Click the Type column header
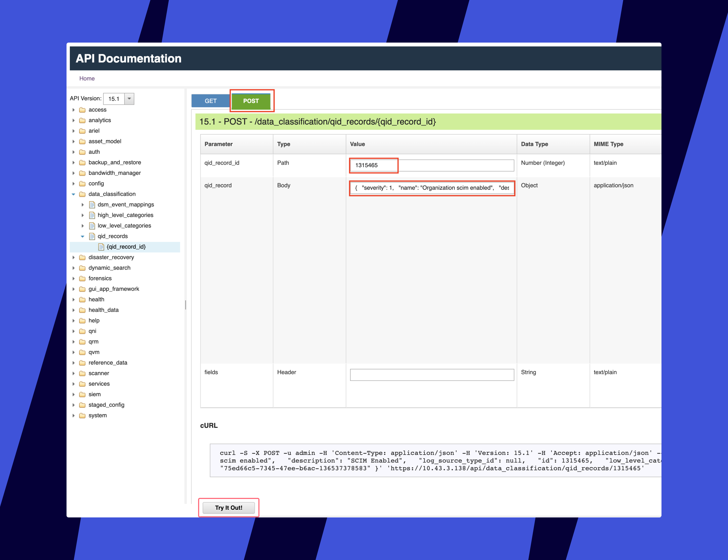Screen dimensions: 728x560 (309, 144)
